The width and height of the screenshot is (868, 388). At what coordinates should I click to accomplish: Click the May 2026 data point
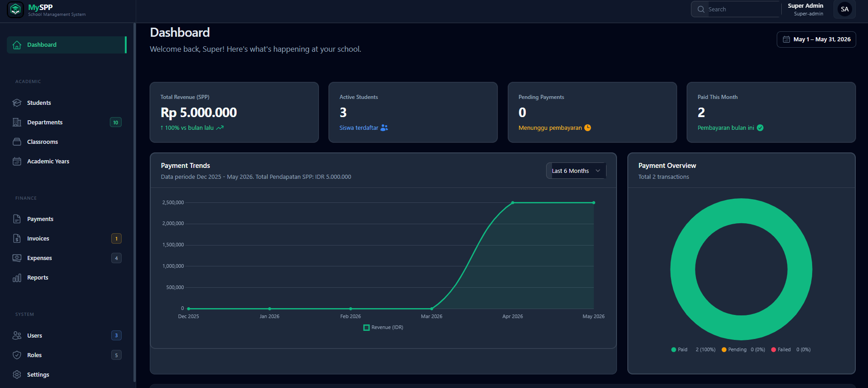click(594, 203)
